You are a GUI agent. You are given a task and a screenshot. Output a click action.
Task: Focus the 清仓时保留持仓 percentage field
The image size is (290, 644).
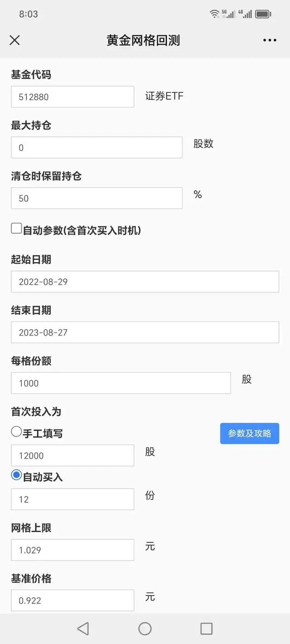point(97,198)
